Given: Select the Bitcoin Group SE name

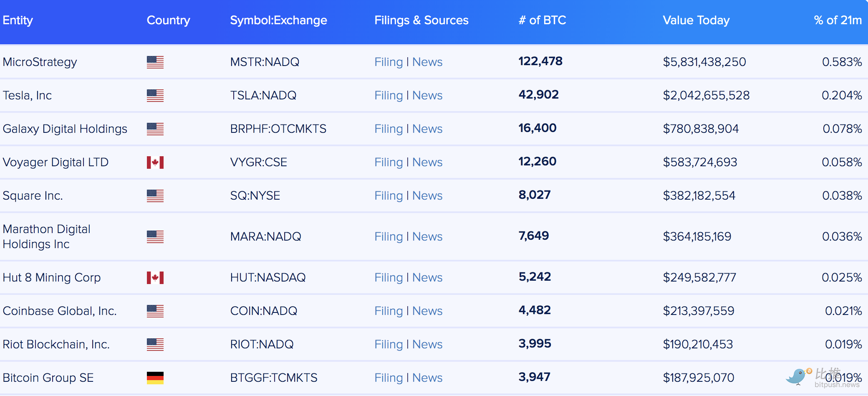Looking at the screenshot, I should pyautogui.click(x=48, y=378).
